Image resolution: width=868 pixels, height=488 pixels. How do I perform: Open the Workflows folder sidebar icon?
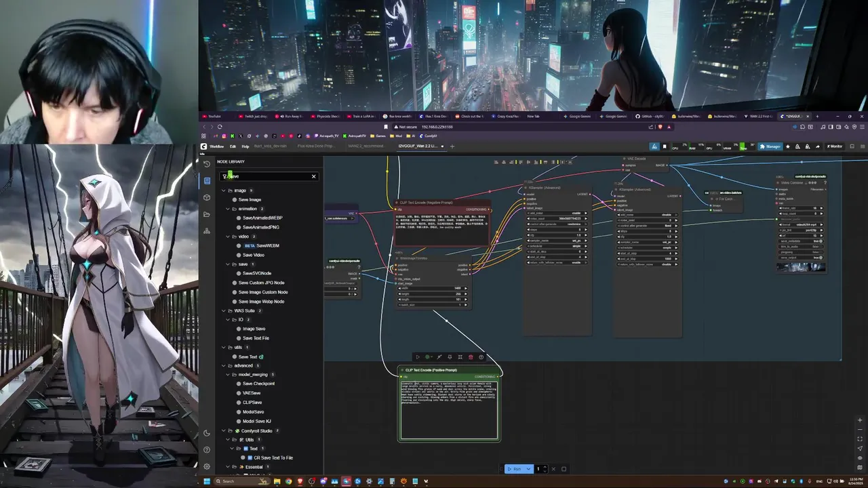pos(207,214)
